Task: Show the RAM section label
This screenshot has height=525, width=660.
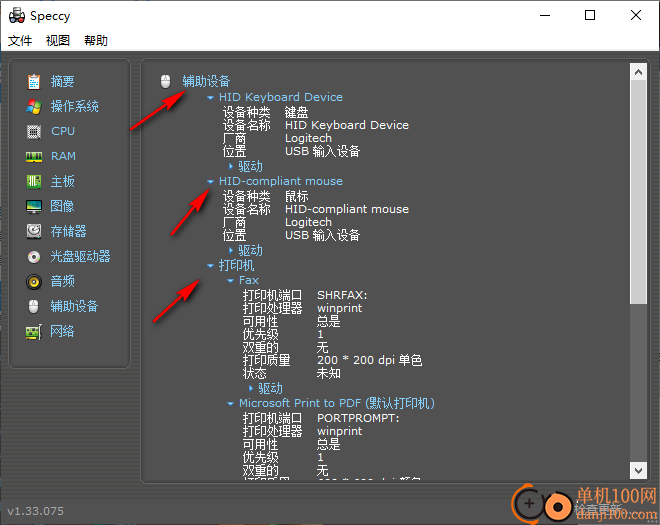Action: point(64,156)
